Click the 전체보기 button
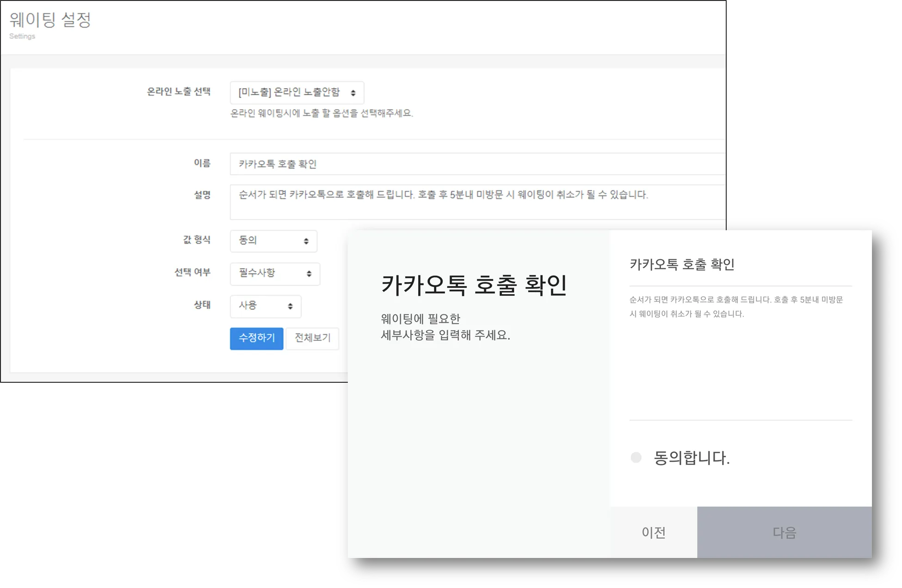902x588 pixels. pos(312,338)
